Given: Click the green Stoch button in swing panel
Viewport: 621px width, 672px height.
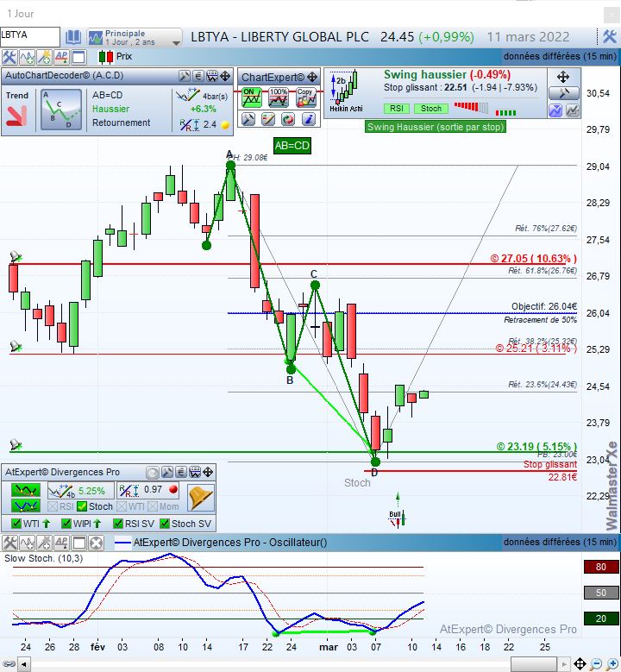Looking at the screenshot, I should (x=431, y=109).
